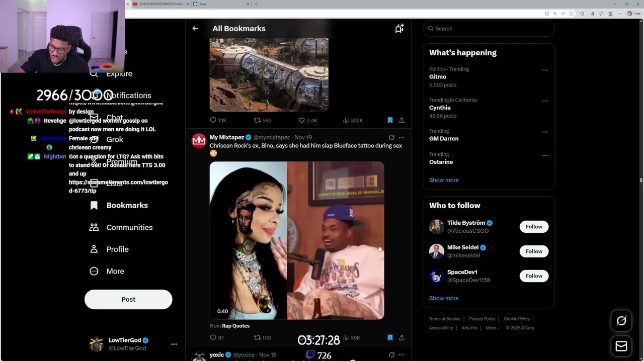View stats for the 59K views post
The image size is (644, 362).
352,338
